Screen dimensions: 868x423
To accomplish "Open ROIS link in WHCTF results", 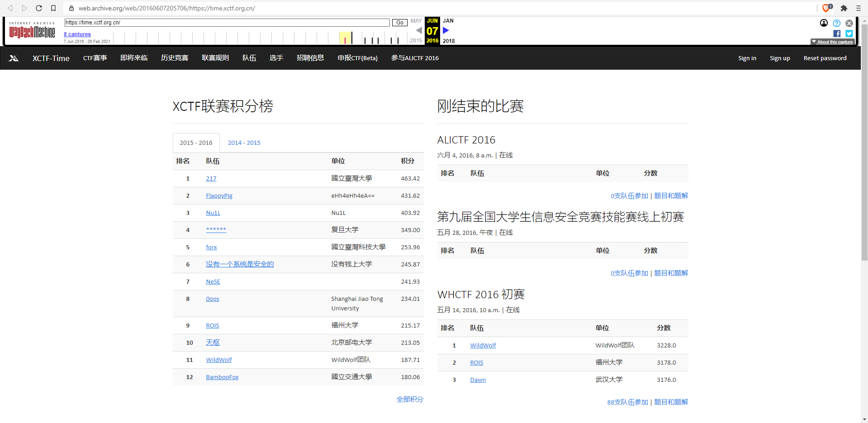I will click(477, 362).
